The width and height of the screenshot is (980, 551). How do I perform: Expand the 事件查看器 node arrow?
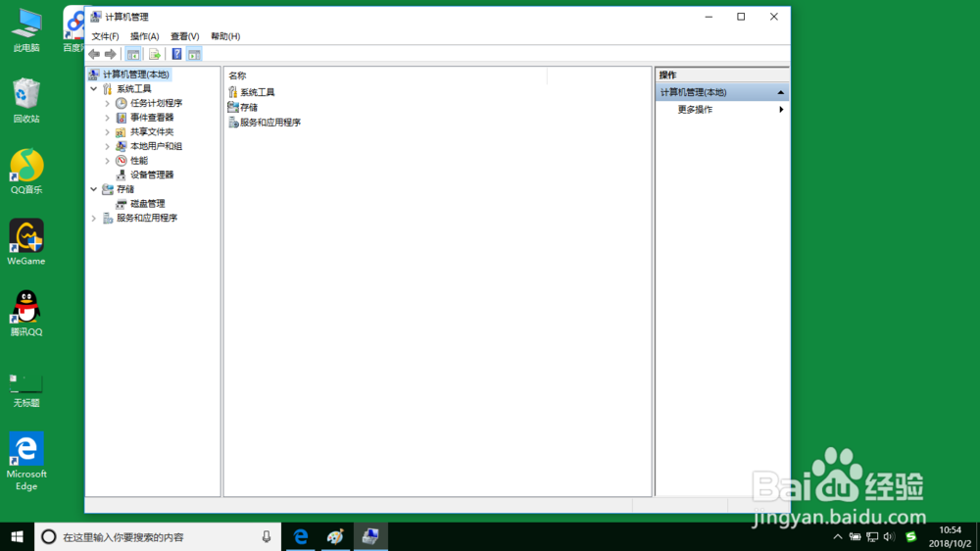tap(107, 118)
